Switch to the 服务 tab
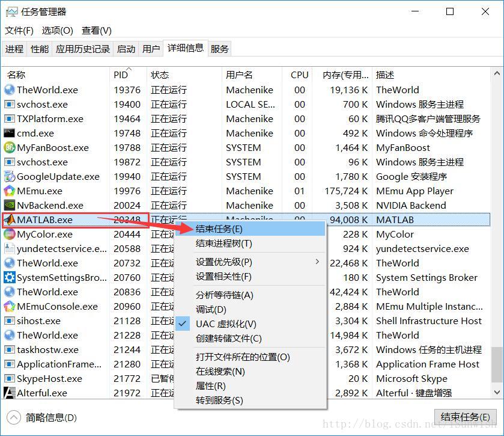Viewport: 504px width, 436px height. click(220, 49)
